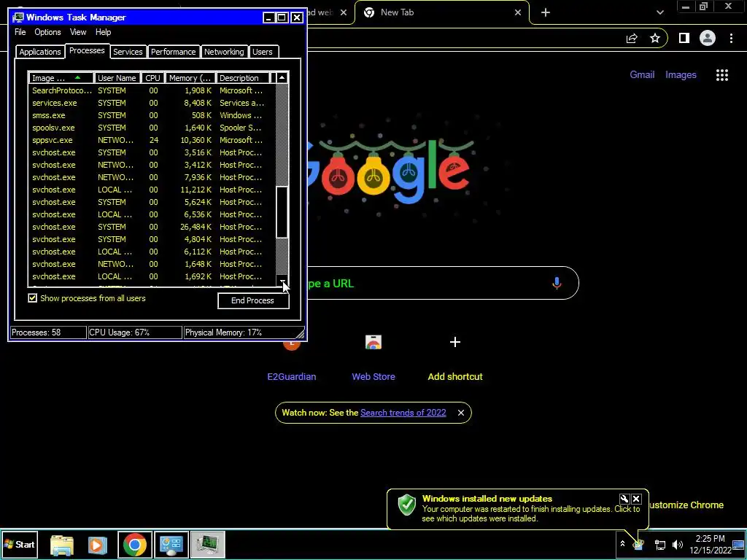The image size is (747, 560).
Task: Open Web Store shortcut icon
Action: (x=373, y=343)
